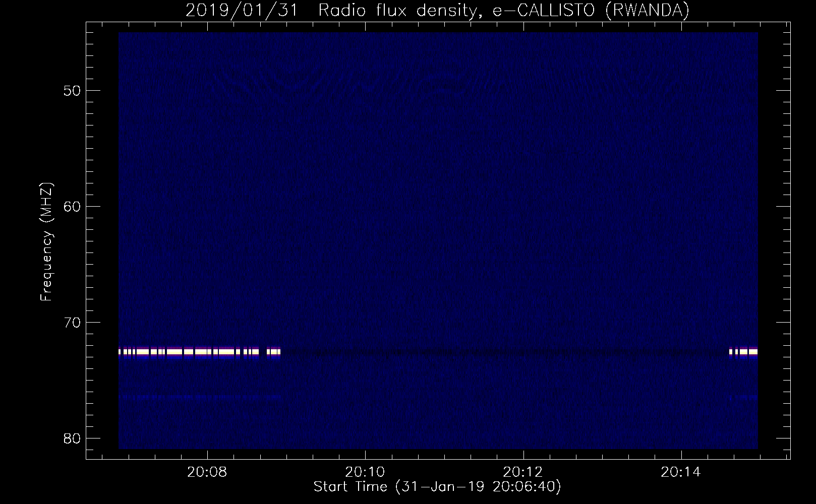The width and height of the screenshot is (816, 504).
Task: Click the time tick label '20:10'
Action: pyautogui.click(x=365, y=472)
